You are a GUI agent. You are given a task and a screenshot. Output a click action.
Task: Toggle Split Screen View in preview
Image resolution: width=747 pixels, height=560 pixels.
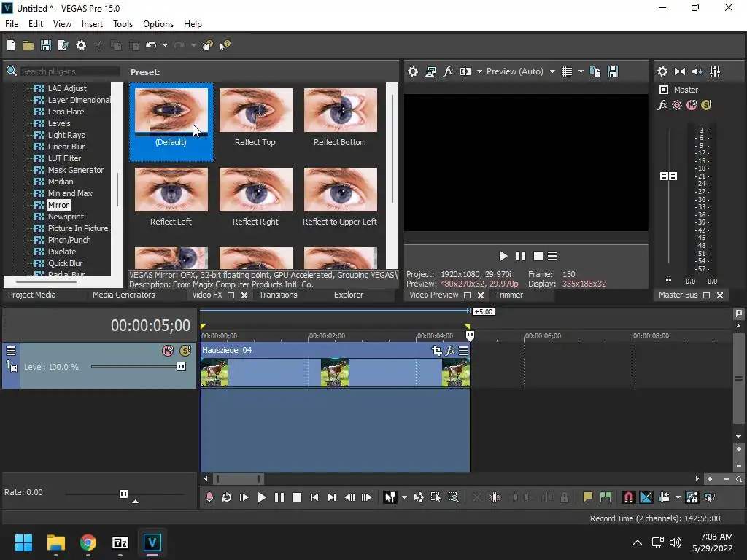click(x=465, y=71)
